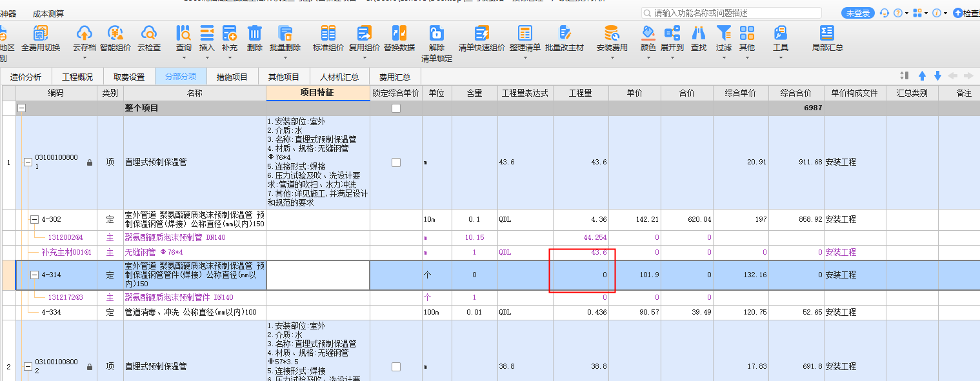Collapse item 031001008001 tree node
The width and height of the screenshot is (980, 381).
coord(28,162)
